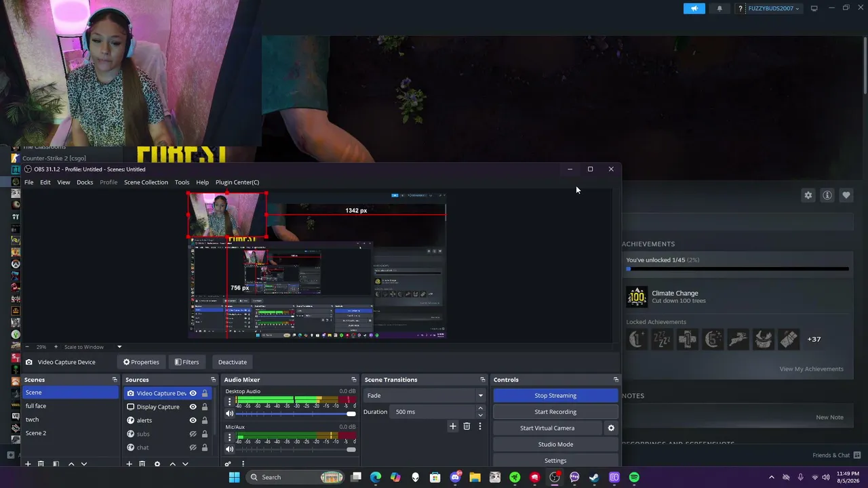868x488 pixels.
Task: Open the Windows Start menu
Action: (x=234, y=477)
